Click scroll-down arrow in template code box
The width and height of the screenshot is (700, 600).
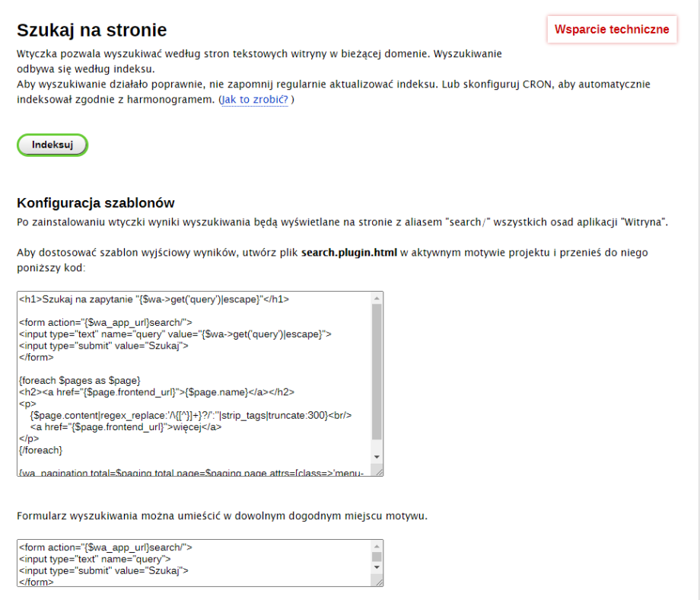(x=377, y=456)
